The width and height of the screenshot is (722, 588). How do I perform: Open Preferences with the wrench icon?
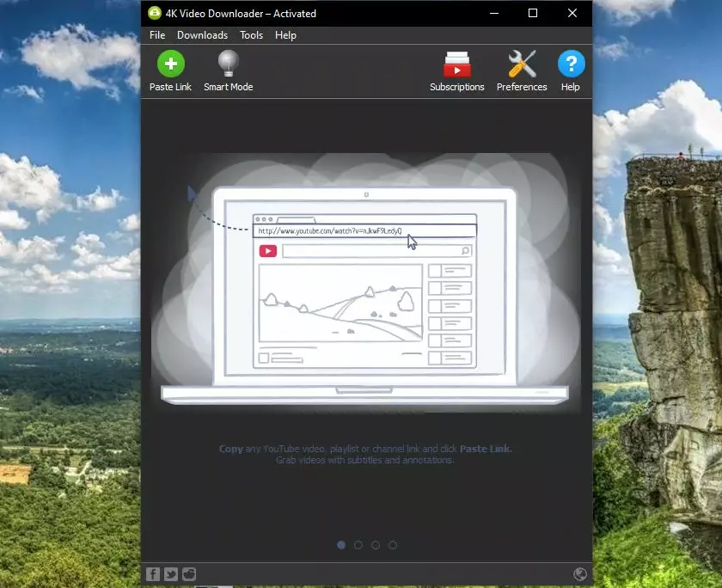[522, 65]
